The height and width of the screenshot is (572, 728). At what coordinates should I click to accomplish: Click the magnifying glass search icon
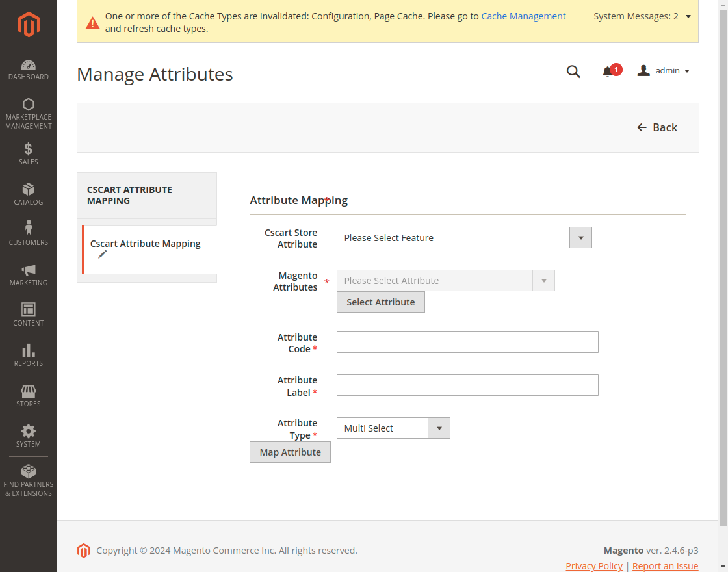pos(573,71)
